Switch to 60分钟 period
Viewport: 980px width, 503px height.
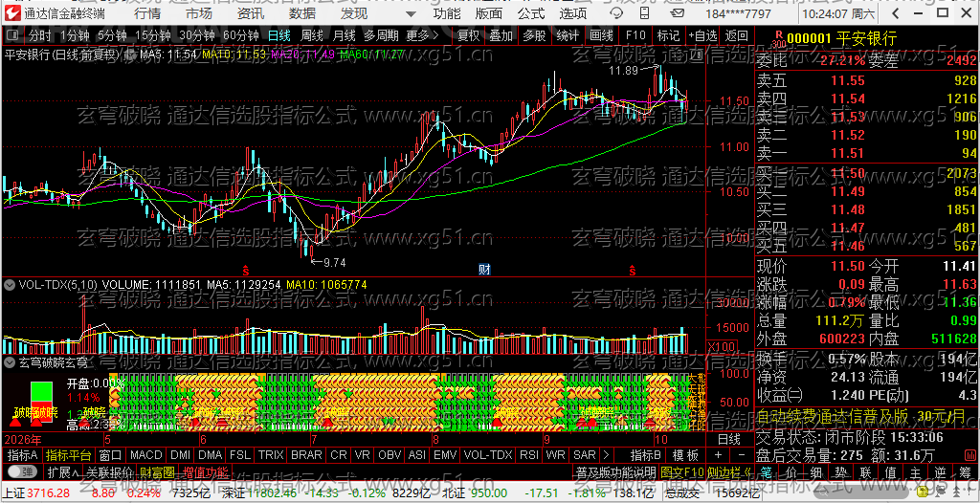pyautogui.click(x=240, y=35)
